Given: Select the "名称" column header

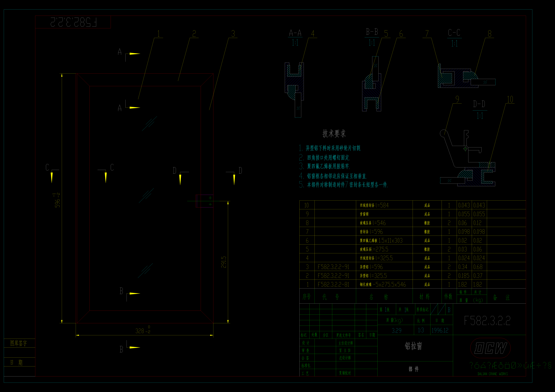Looking at the screenshot, I should [379, 297].
